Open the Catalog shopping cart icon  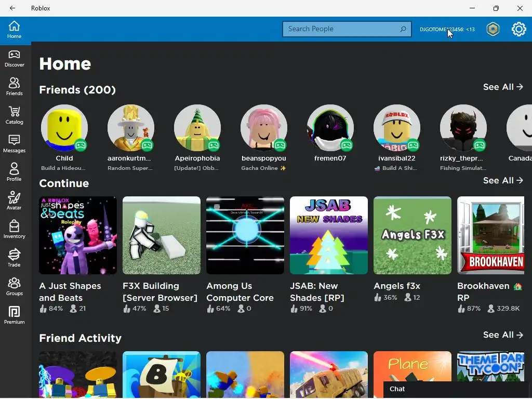[14, 115]
